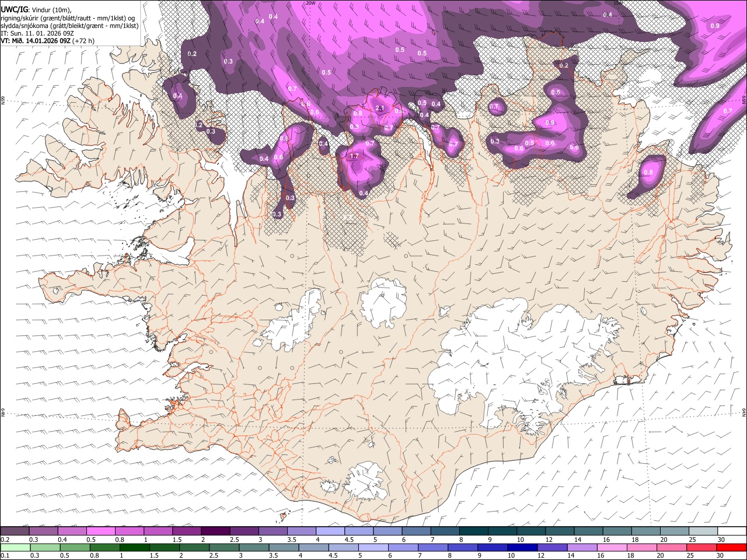Click deep navy lower swatch between 10 and 12
The height and width of the screenshot is (560, 747).
click(x=522, y=548)
